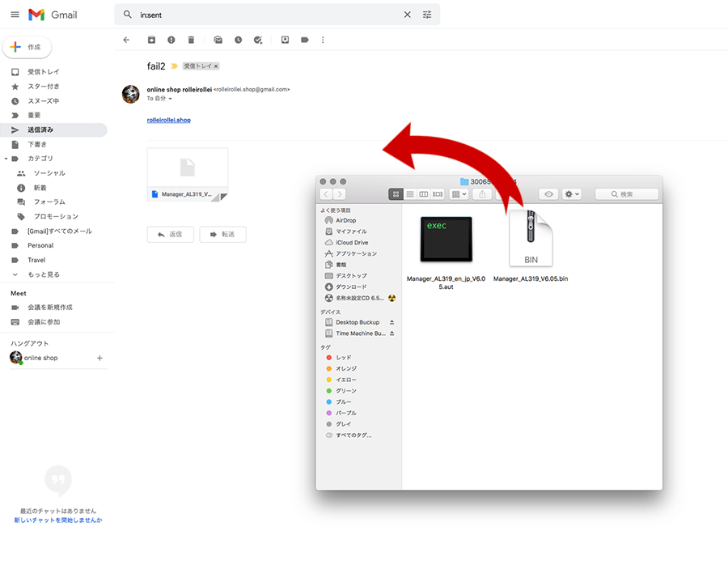
Task: Report the email as spam
Action: pos(171,40)
